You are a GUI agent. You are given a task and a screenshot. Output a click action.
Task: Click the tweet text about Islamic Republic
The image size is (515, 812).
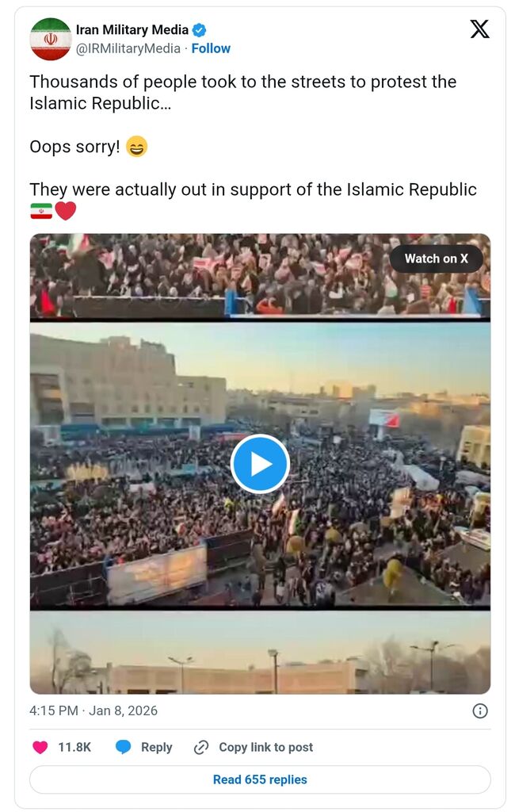click(x=253, y=146)
